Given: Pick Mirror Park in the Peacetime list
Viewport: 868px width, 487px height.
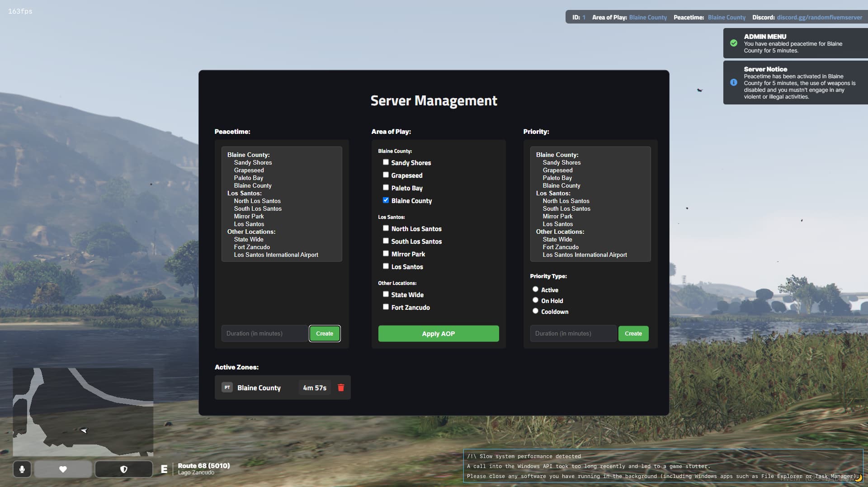Looking at the screenshot, I should tap(249, 216).
